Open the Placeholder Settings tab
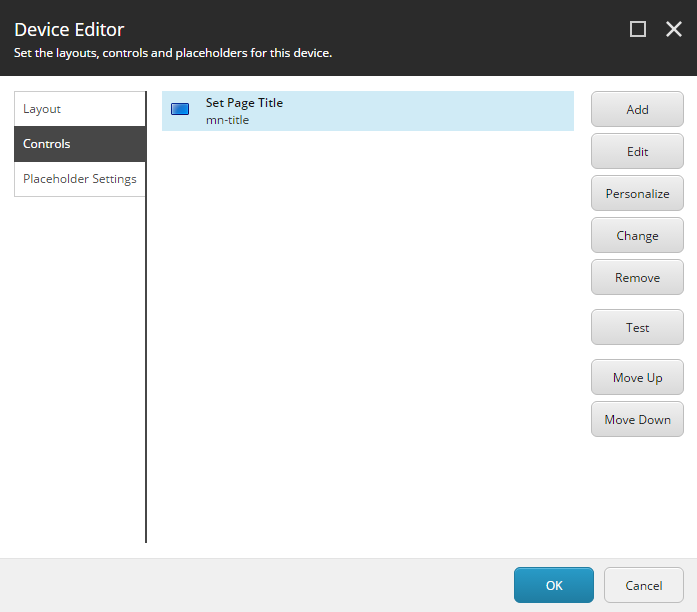The image size is (697, 612). pos(80,179)
